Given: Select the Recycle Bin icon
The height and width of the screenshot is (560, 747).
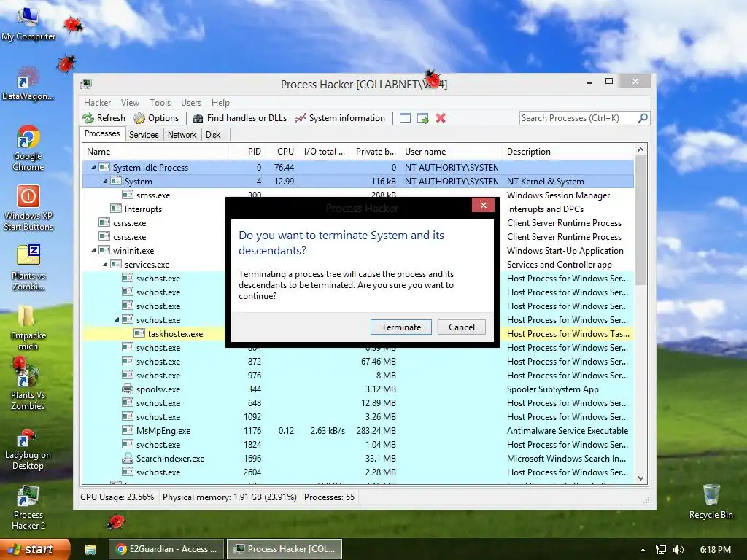Looking at the screenshot, I should click(711, 502).
